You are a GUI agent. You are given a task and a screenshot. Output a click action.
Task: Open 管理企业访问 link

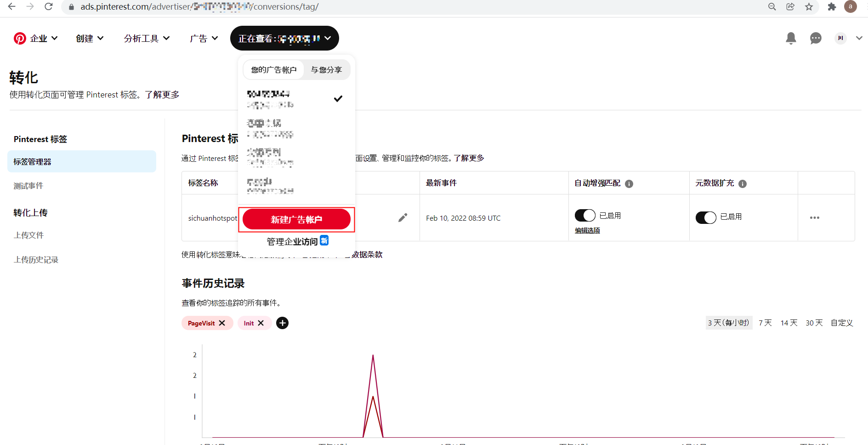point(297,241)
